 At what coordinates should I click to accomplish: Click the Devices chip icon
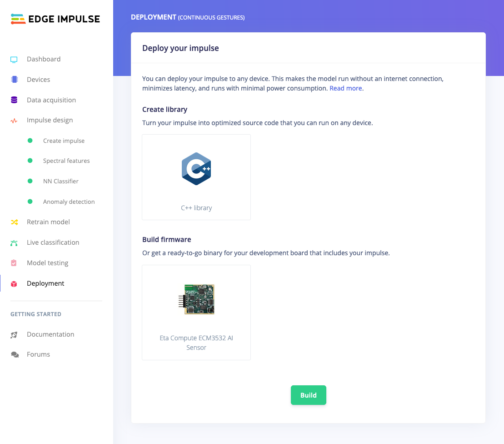(x=14, y=80)
